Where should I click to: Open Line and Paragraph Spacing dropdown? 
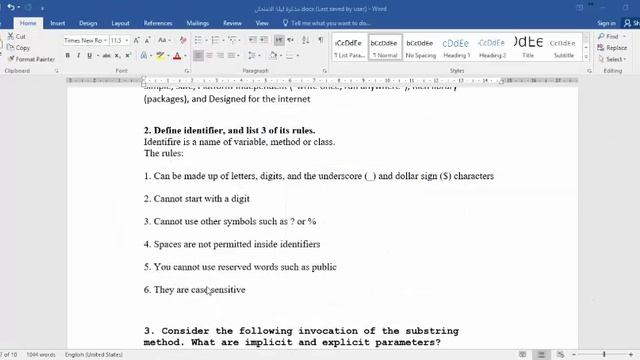254,56
